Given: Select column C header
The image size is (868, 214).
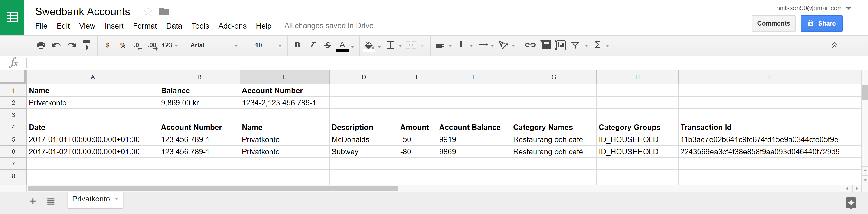Looking at the screenshot, I should [284, 77].
